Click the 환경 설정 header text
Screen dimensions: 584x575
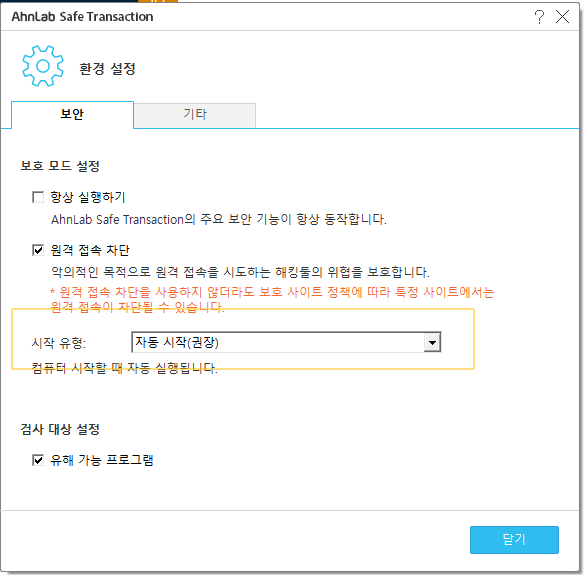click(107, 69)
